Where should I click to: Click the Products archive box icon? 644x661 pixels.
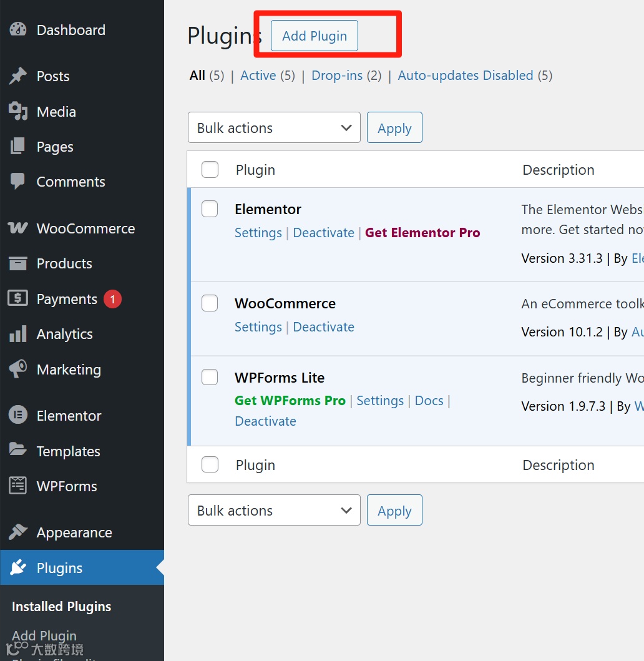coord(17,263)
